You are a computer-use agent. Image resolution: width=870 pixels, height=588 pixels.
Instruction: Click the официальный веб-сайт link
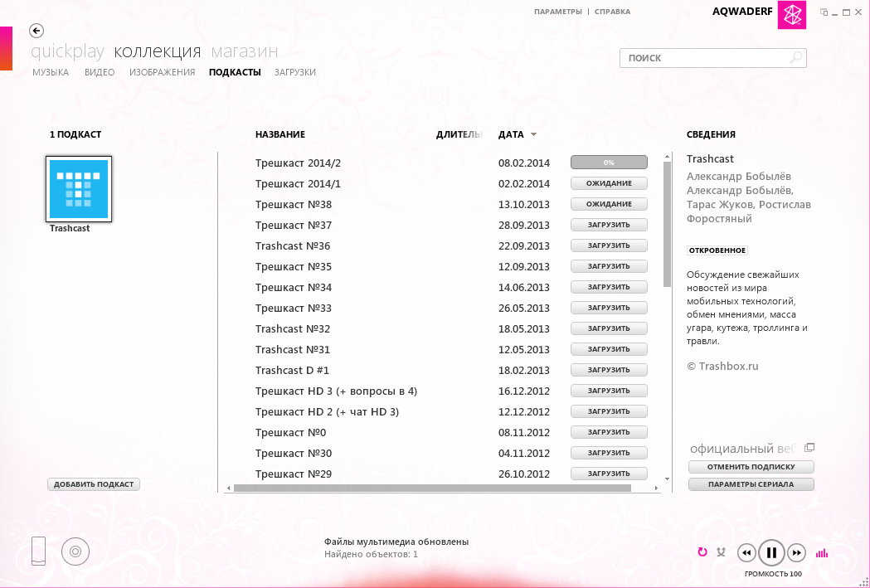(743, 449)
